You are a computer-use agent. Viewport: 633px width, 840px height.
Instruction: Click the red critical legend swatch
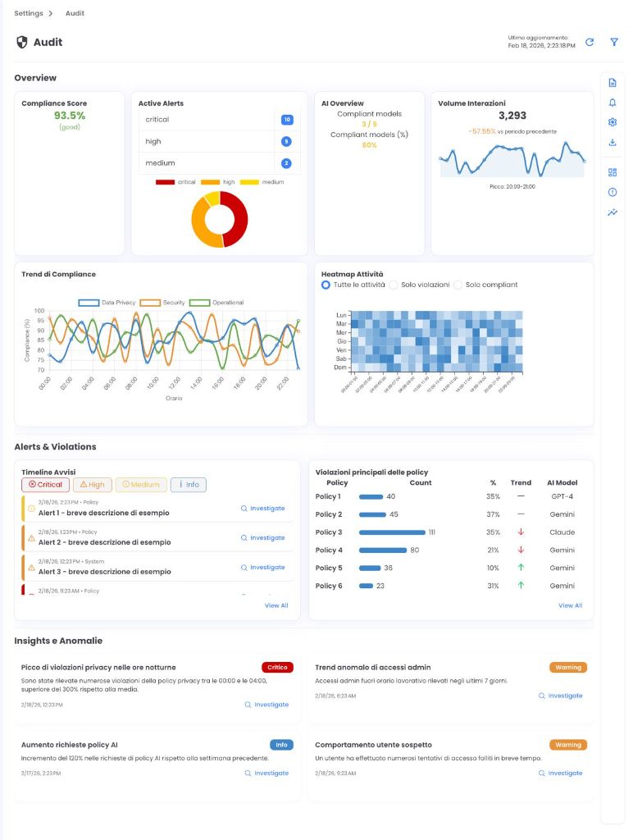[165, 182]
